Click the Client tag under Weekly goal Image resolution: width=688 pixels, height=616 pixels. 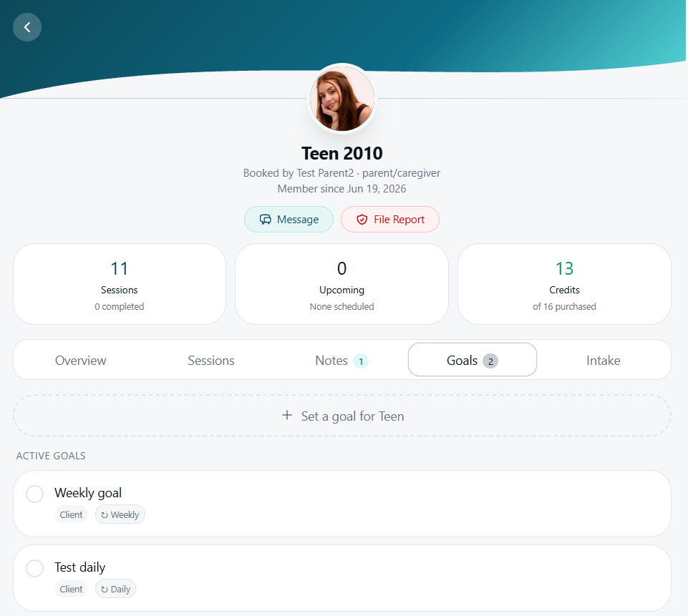[x=71, y=514]
